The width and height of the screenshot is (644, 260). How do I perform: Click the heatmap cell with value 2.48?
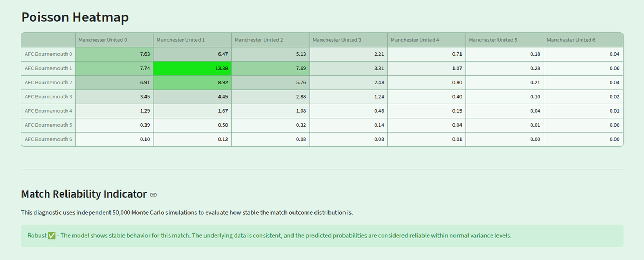(x=349, y=82)
